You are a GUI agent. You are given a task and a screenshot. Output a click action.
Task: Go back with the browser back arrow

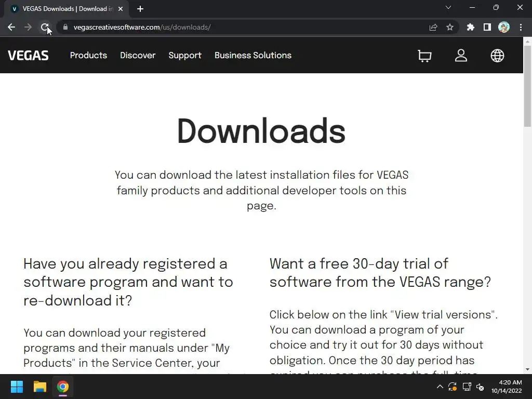click(11, 27)
